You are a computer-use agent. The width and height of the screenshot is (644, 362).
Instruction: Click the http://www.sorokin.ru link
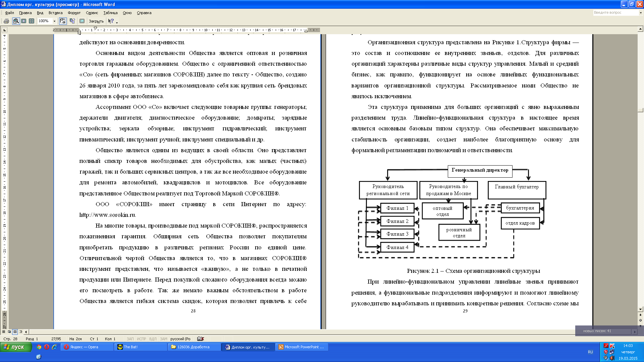[107, 215]
